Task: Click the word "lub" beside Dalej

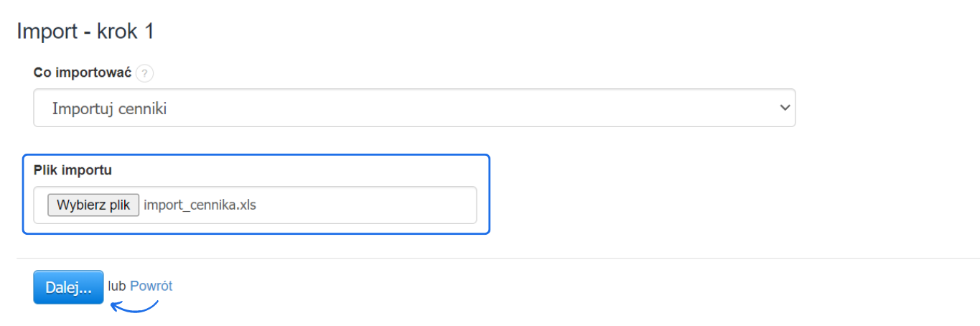Action: click(x=117, y=286)
